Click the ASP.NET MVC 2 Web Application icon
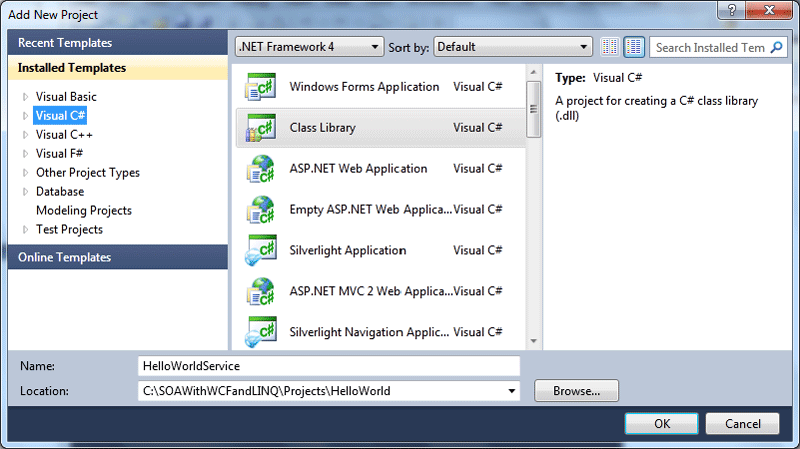This screenshot has height=449, width=800. point(261,291)
